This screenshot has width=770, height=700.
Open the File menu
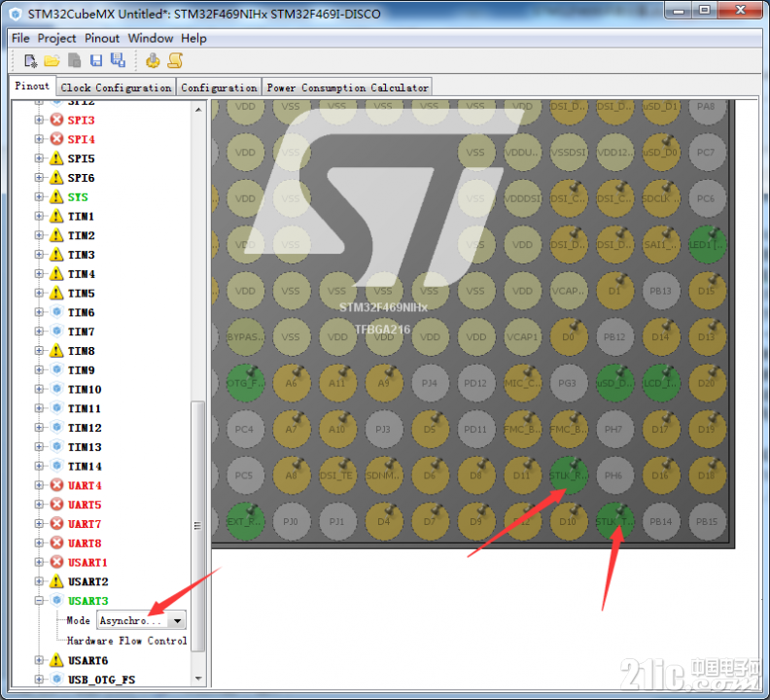coord(20,38)
